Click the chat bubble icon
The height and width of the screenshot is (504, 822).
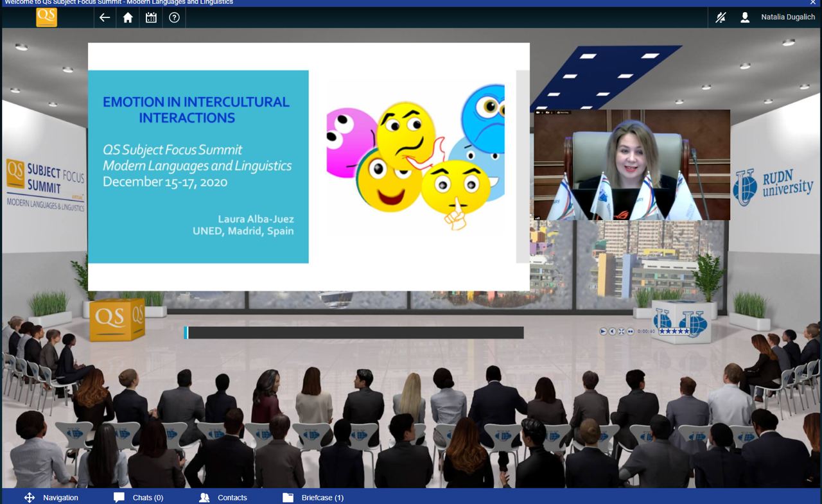click(119, 498)
